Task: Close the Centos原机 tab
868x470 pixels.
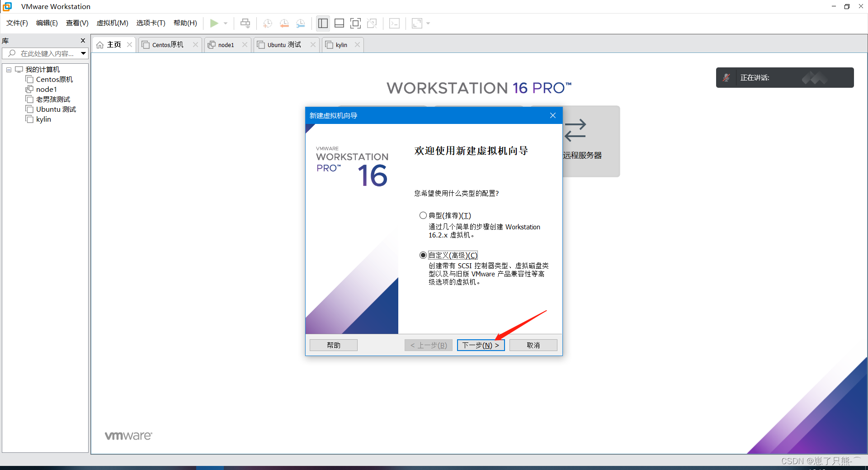Action: [x=195, y=45]
